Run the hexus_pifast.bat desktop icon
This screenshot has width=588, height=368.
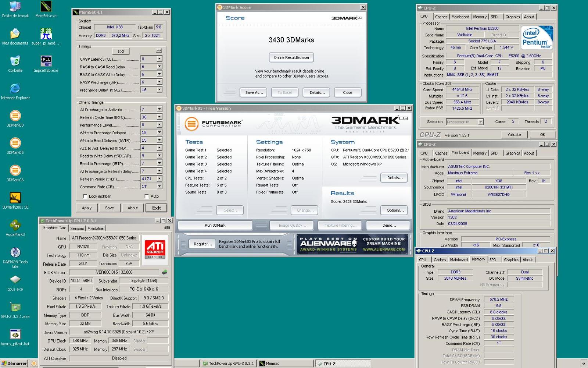pos(15,337)
